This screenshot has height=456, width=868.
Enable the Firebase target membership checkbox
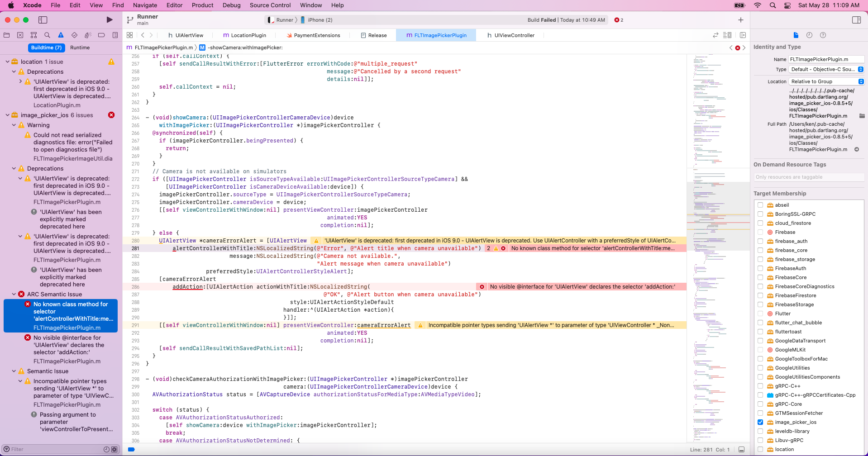coord(760,232)
